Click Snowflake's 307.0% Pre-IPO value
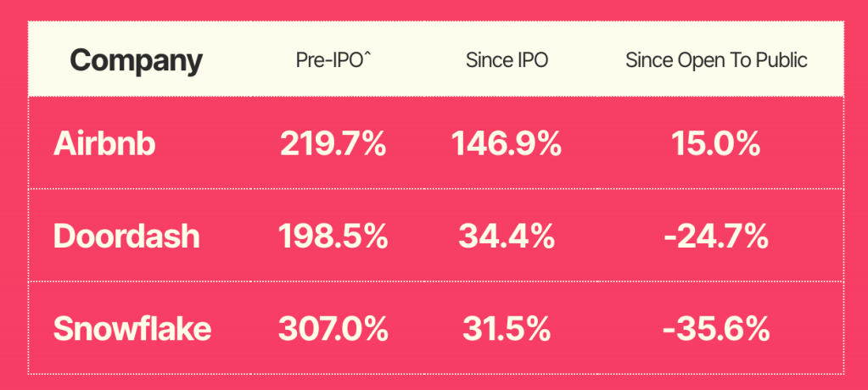868x390 pixels. point(333,328)
